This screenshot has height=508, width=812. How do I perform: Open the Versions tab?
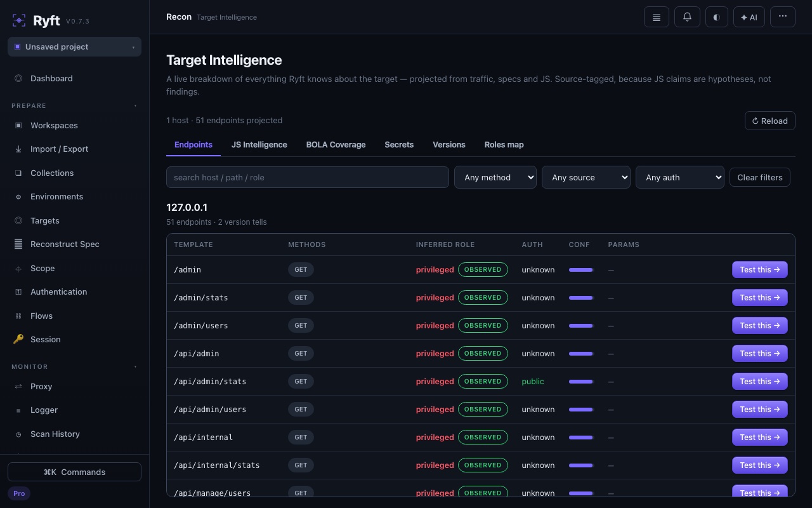pos(449,145)
